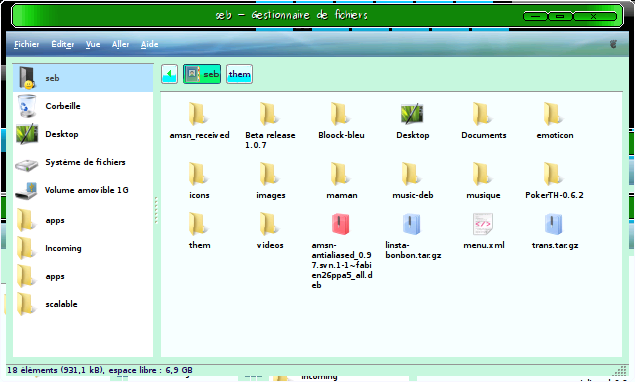Select the red amsn-antialiased deb package icon

tap(341, 224)
